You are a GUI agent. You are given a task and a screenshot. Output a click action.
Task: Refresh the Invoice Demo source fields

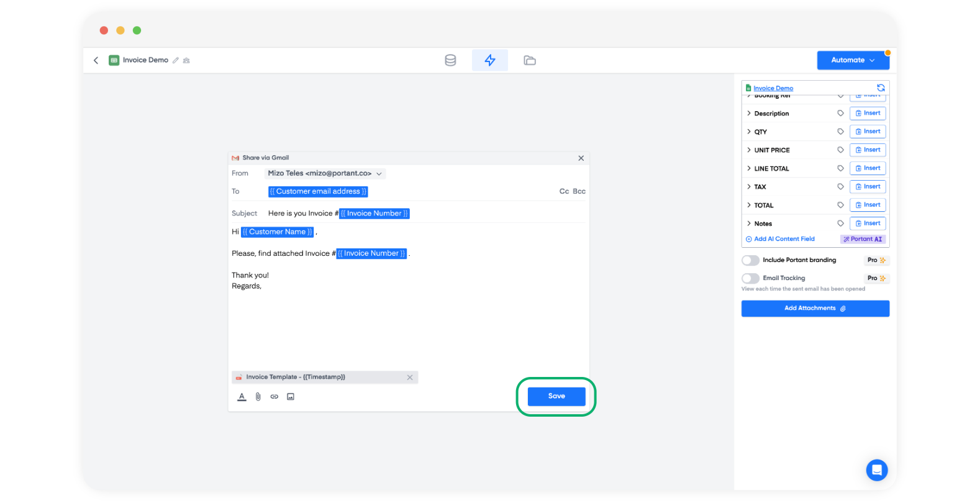tap(881, 88)
